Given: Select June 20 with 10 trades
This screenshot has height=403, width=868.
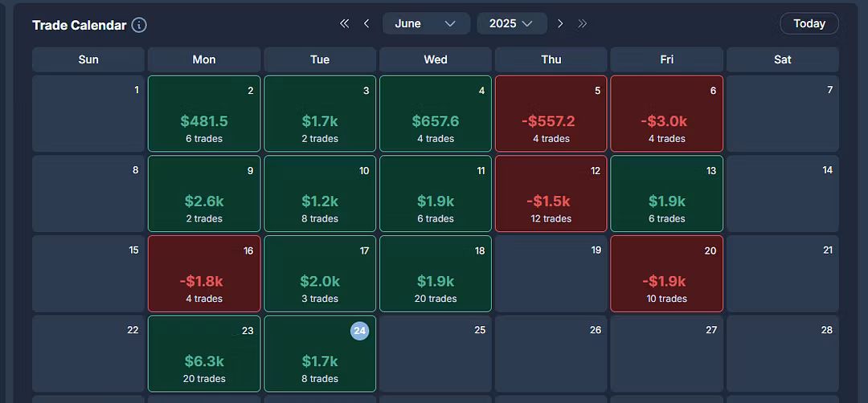Looking at the screenshot, I should point(667,274).
